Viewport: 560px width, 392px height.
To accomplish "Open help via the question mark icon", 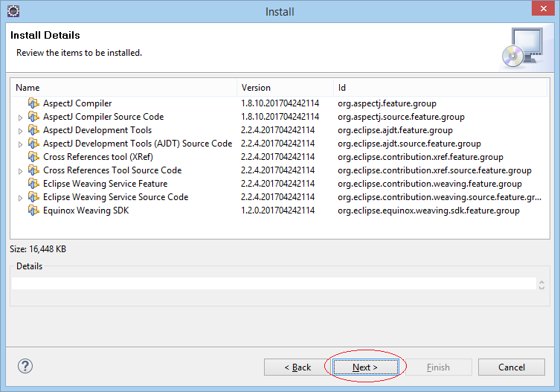I will (25, 366).
